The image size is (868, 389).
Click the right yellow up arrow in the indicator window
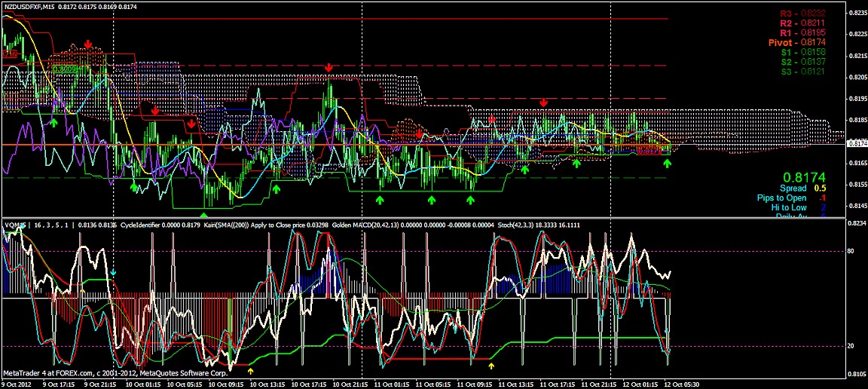point(491,366)
